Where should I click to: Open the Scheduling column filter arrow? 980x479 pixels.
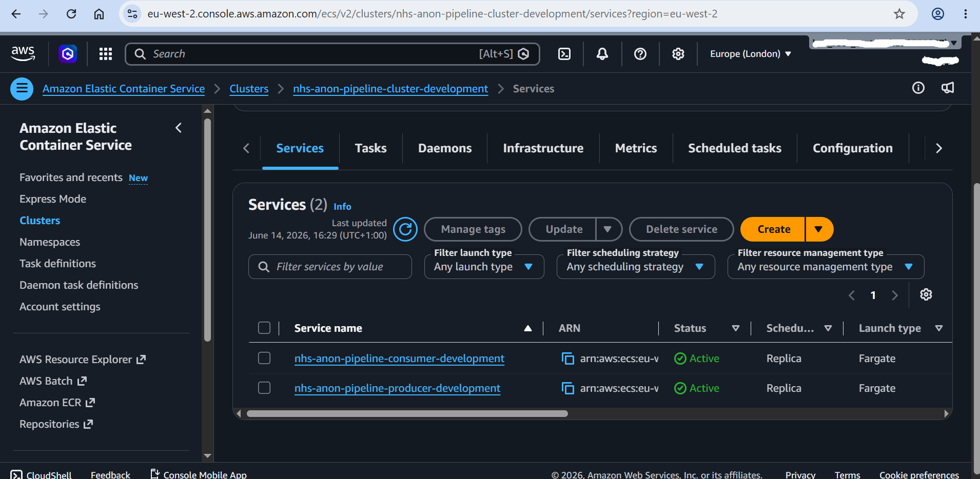point(828,328)
